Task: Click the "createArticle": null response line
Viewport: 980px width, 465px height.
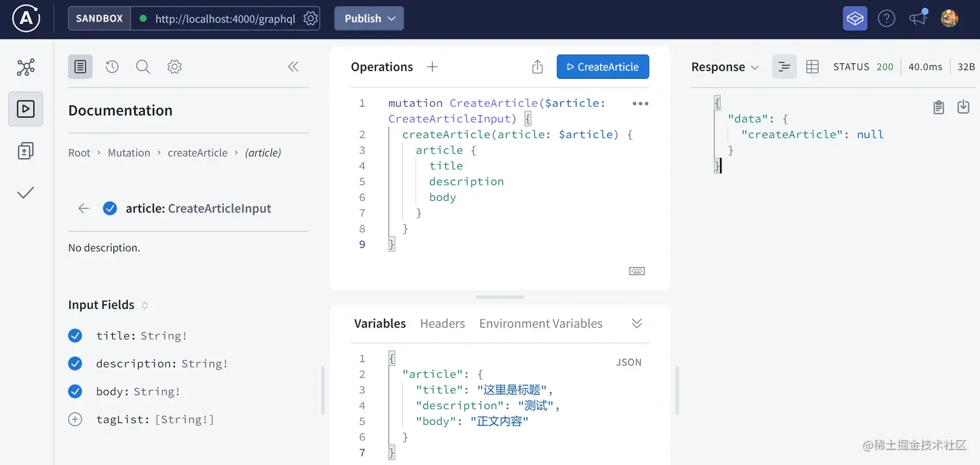Action: point(813,135)
